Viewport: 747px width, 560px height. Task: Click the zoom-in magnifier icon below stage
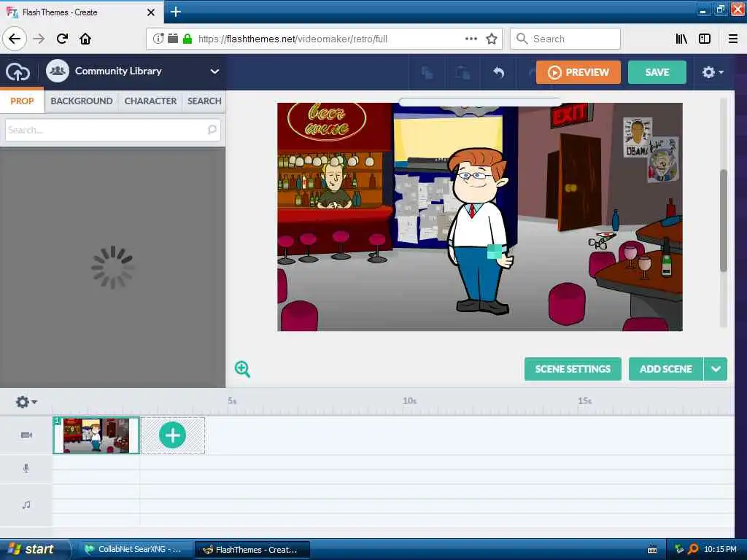[x=242, y=369]
